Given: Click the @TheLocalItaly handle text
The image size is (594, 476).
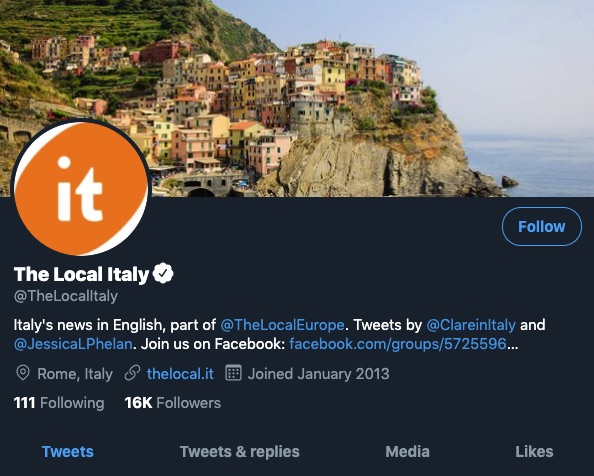Looking at the screenshot, I should pyautogui.click(x=66, y=296).
